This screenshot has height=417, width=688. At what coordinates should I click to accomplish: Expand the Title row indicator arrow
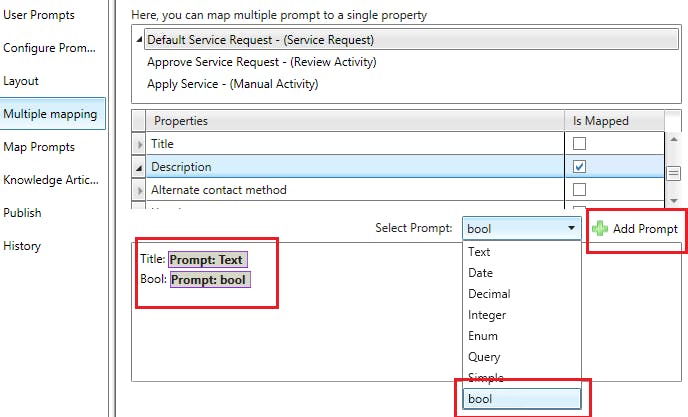[139, 144]
